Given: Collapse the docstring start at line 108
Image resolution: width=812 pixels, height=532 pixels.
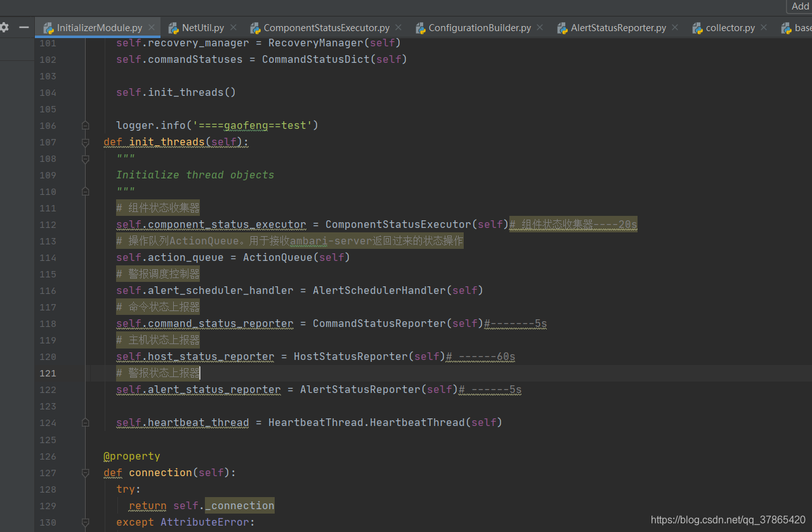Looking at the screenshot, I should [x=86, y=159].
